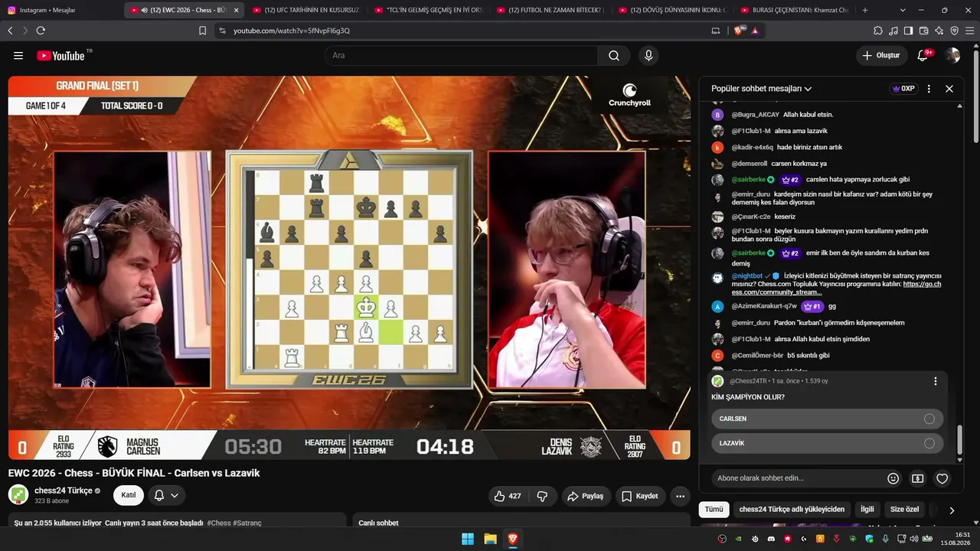Switch to the BURASI ÇEÇENİSTAN tab
This screenshot has height=551, width=980.
[x=796, y=10]
